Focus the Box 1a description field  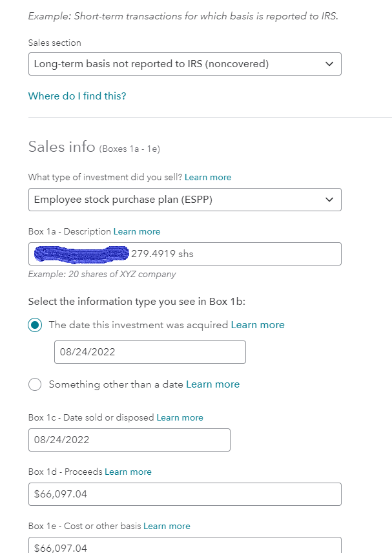click(185, 254)
